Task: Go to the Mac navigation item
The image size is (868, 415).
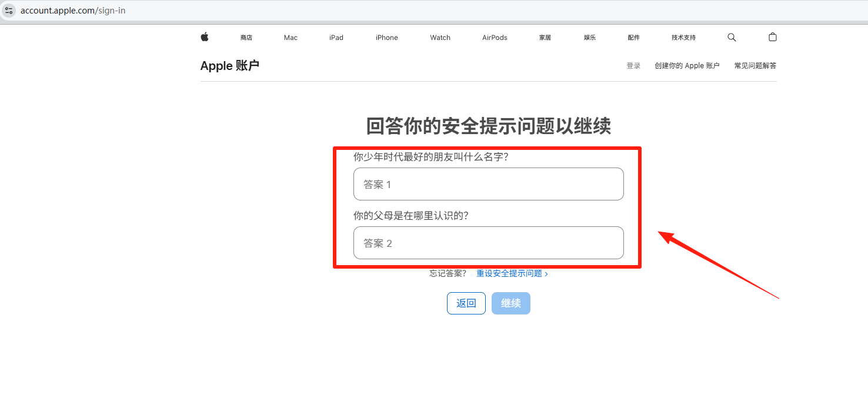Action: [291, 38]
